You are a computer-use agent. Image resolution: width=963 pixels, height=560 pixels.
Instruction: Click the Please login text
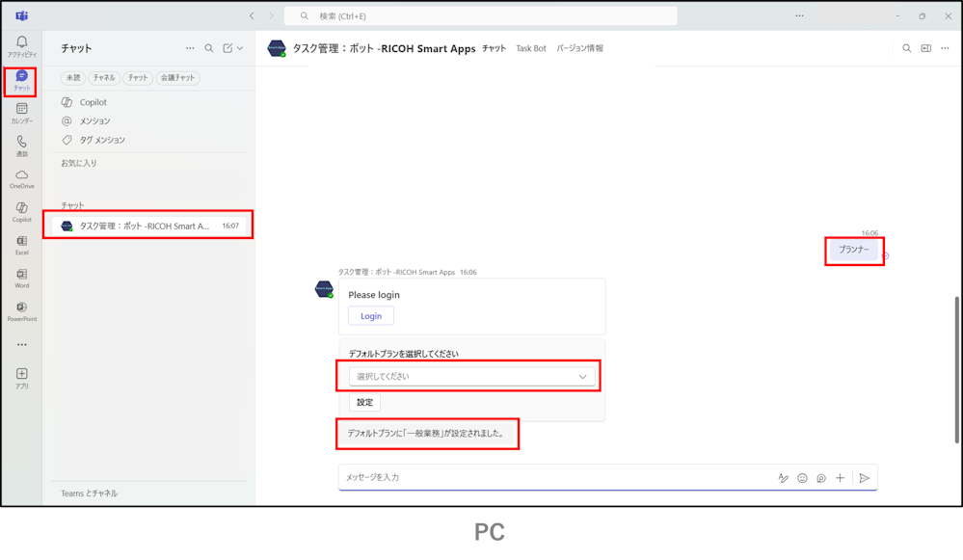tap(374, 295)
